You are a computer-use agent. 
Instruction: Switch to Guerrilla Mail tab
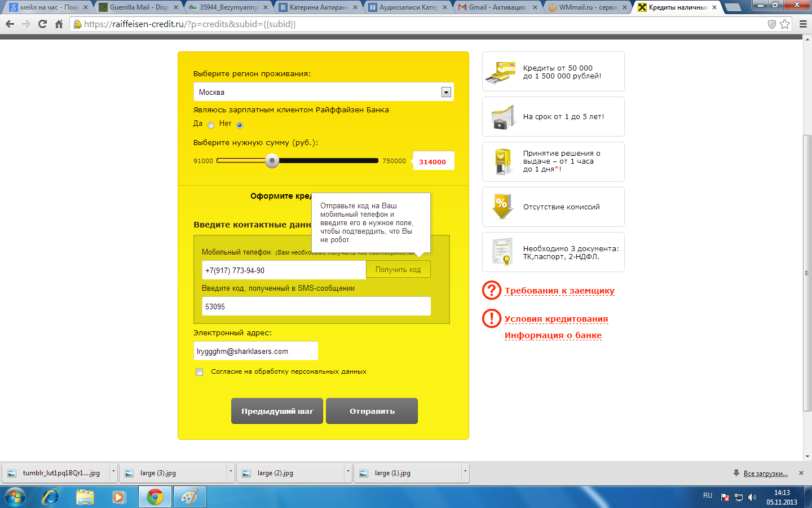click(138, 7)
